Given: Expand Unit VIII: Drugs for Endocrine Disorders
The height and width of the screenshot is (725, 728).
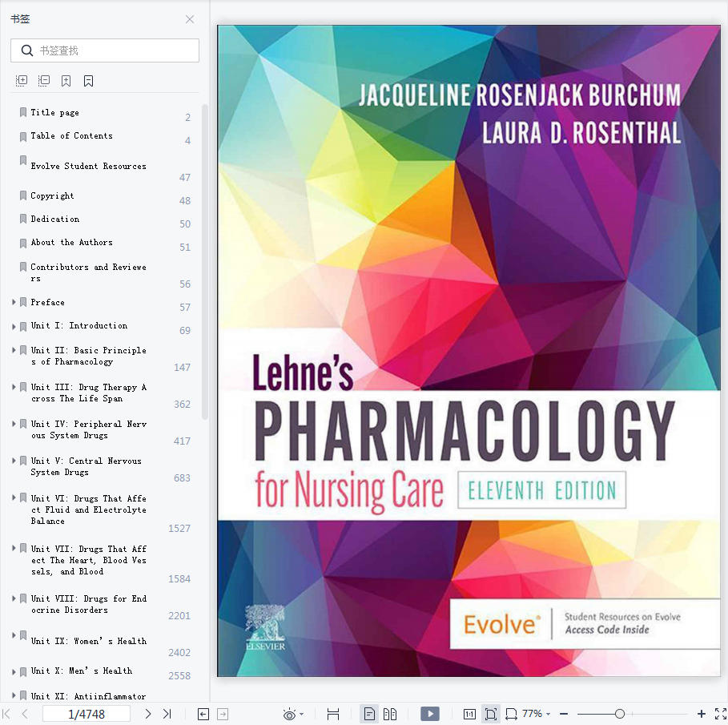Looking at the screenshot, I should pos(14,598).
